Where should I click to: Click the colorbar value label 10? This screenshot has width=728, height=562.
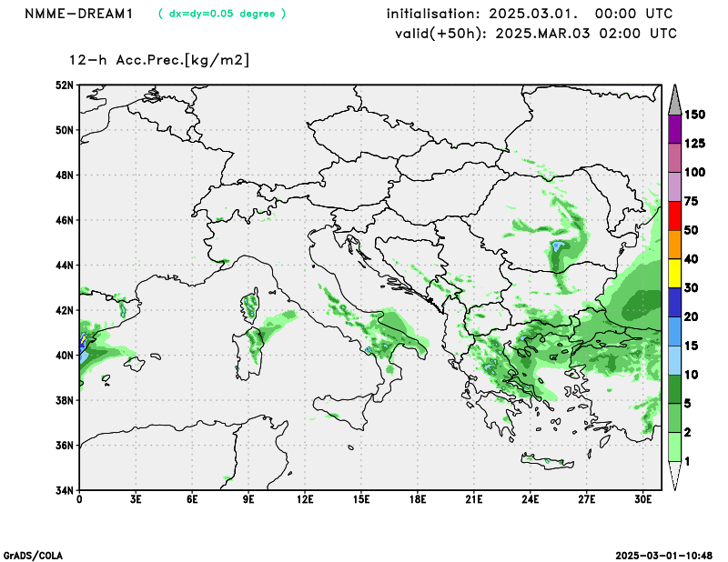(x=692, y=375)
